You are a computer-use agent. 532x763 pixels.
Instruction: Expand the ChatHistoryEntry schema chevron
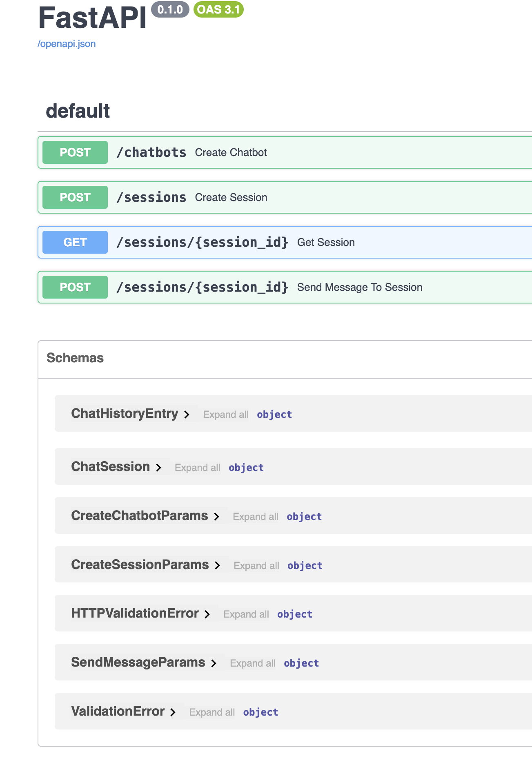(x=187, y=415)
